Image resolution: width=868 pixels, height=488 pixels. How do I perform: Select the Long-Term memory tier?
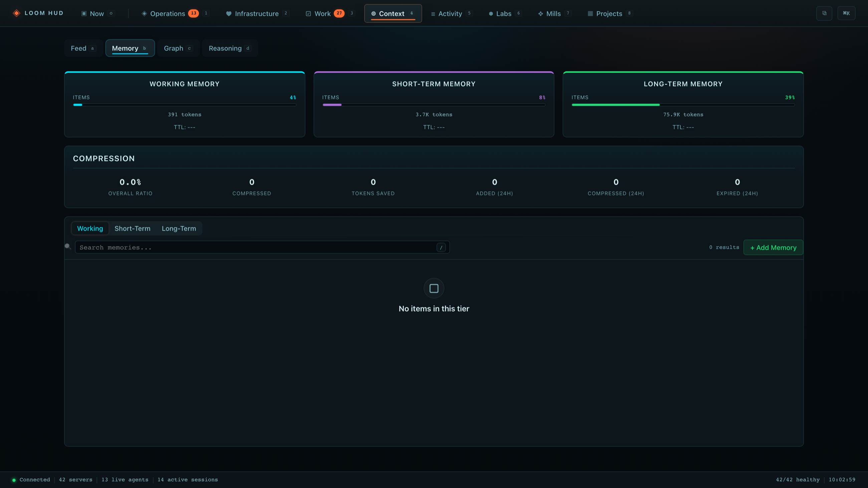179,228
